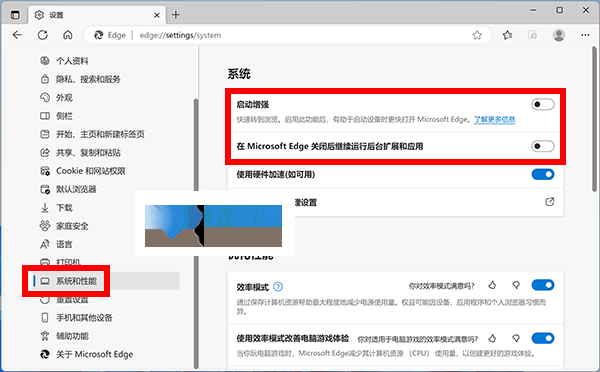Image resolution: width=600 pixels, height=372 pixels.
Task: Open 开始、主页和新建标签页 section
Action: [100, 134]
